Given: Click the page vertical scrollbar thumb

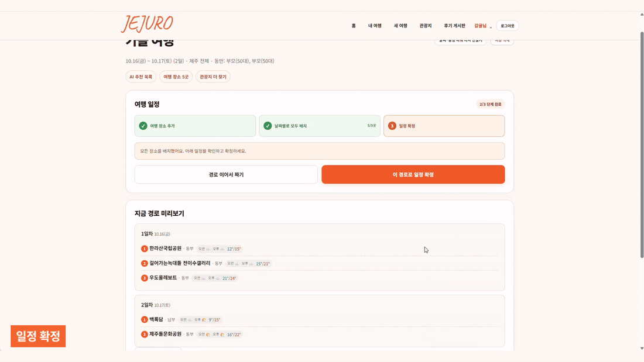Looking at the screenshot, I should pyautogui.click(x=642, y=144).
